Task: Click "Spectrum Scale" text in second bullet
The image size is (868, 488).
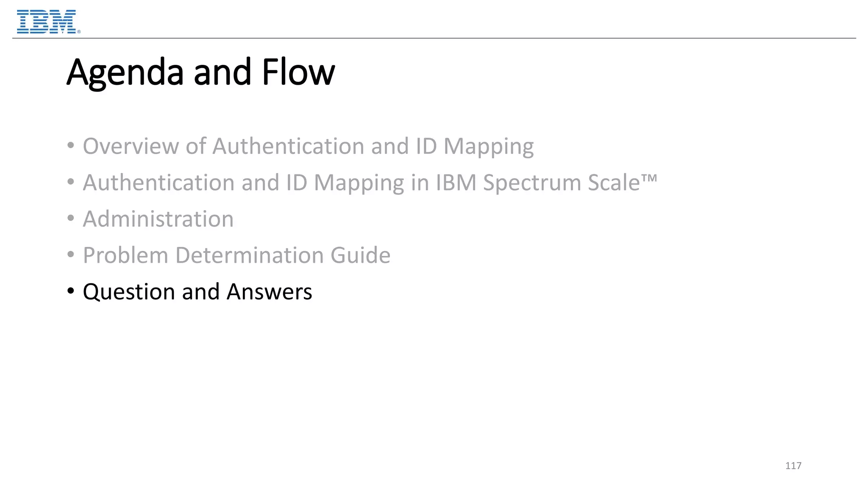Action: 561,183
